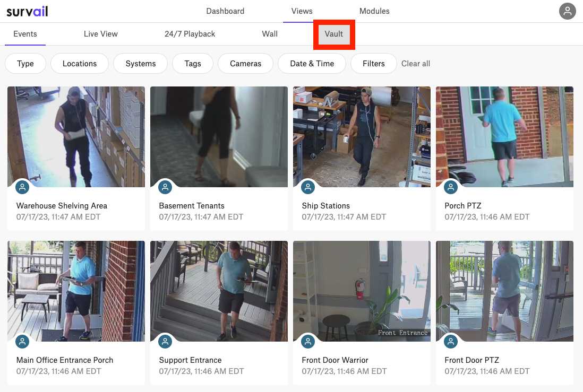Screen dimensions: 583x392
Task: Open the Basement Tenants event thumbnail
Action: pyautogui.click(x=219, y=137)
